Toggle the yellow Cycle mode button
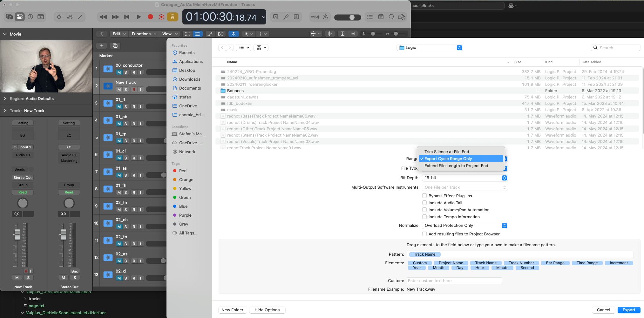The height and width of the screenshot is (318, 644). point(173,17)
